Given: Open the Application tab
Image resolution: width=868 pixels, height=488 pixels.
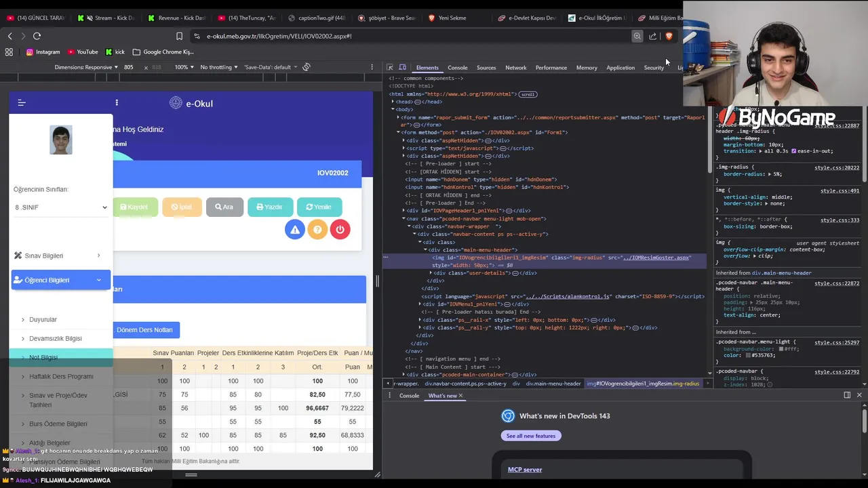Looking at the screenshot, I should (x=620, y=68).
